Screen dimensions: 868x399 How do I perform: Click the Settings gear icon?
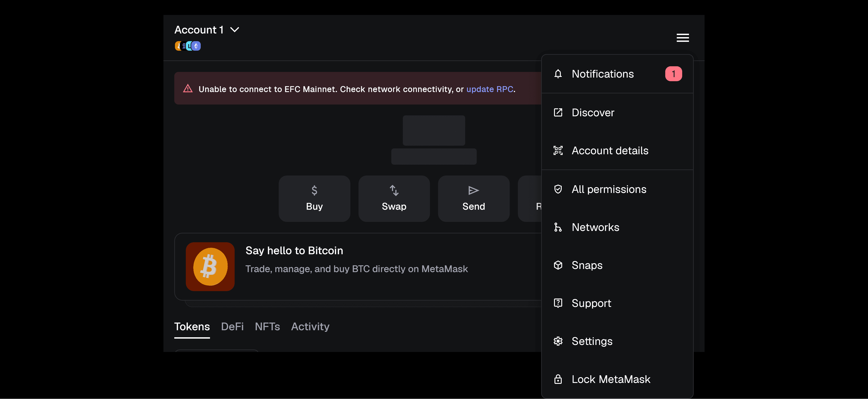pyautogui.click(x=558, y=341)
